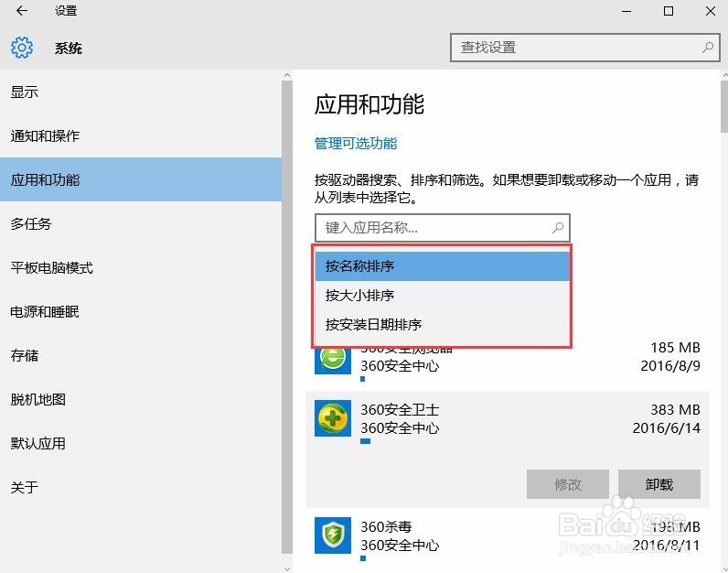Click the 185 MB size value

tap(675, 348)
